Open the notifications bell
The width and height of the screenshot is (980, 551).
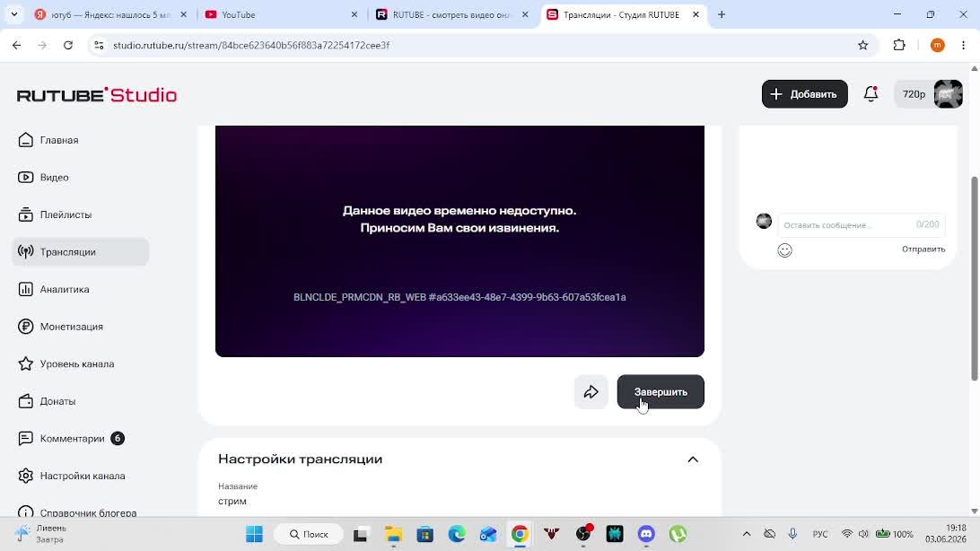[871, 93]
